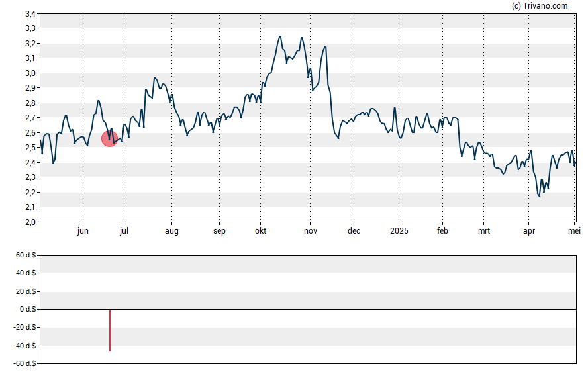The image size is (588, 374).
Task: Click the '2,6' price axis label
Action: pos(30,133)
